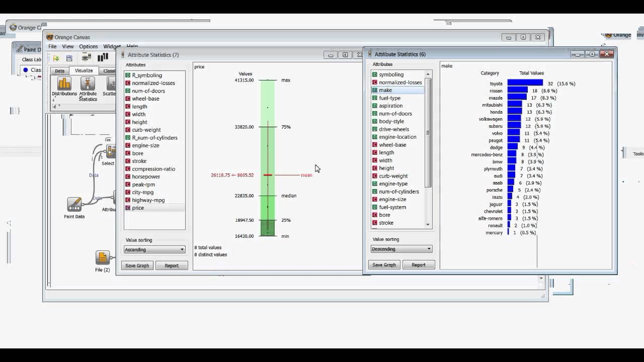Open the View menu
The height and width of the screenshot is (362, 644).
coord(67,46)
